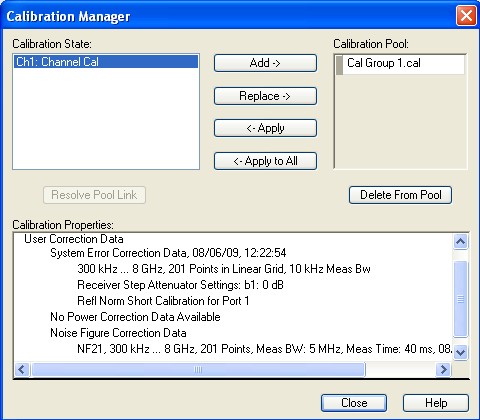Click Delete From Pool button

point(400,195)
